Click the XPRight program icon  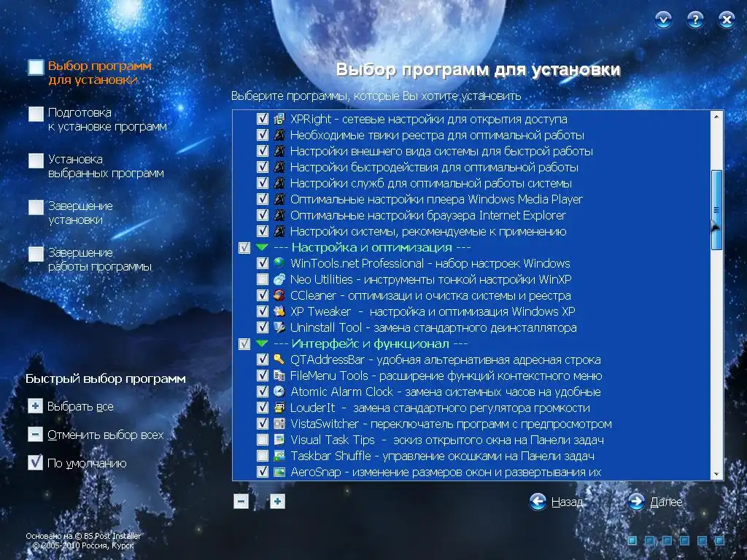(279, 119)
